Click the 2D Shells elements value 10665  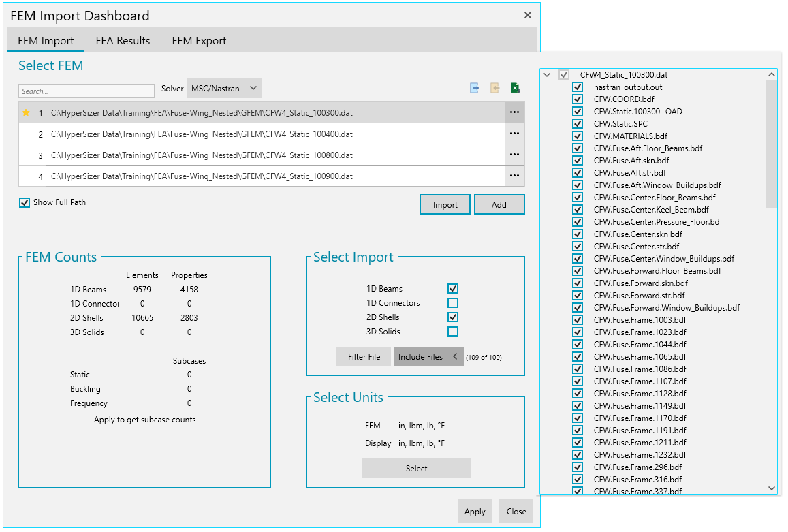[142, 318]
